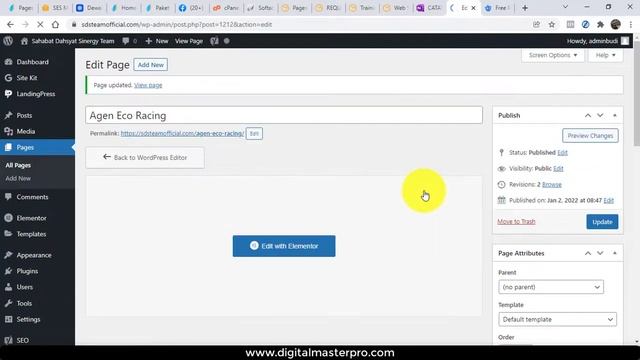Open Yoast SEO icon in admin bar
The width and height of the screenshot is (640, 360).
pyautogui.click(x=214, y=41)
